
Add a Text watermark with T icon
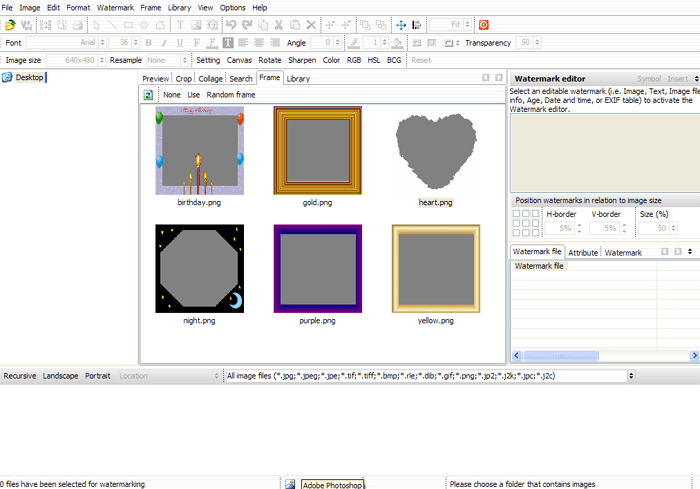180,25
